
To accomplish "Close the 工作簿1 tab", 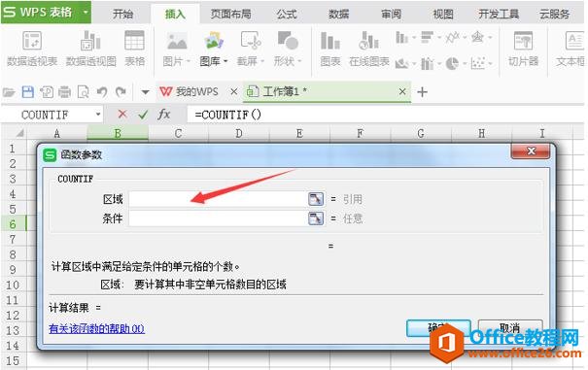I will click(402, 92).
